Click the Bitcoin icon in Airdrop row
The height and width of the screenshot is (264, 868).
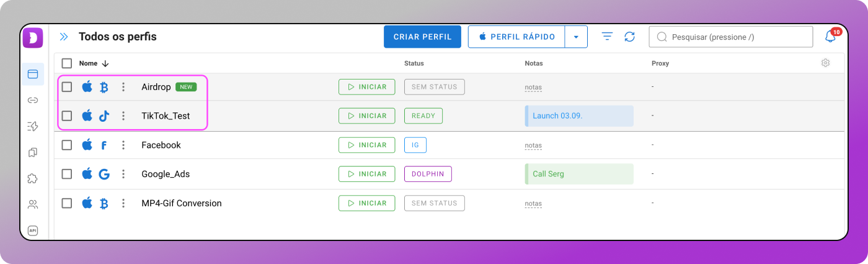pos(104,87)
